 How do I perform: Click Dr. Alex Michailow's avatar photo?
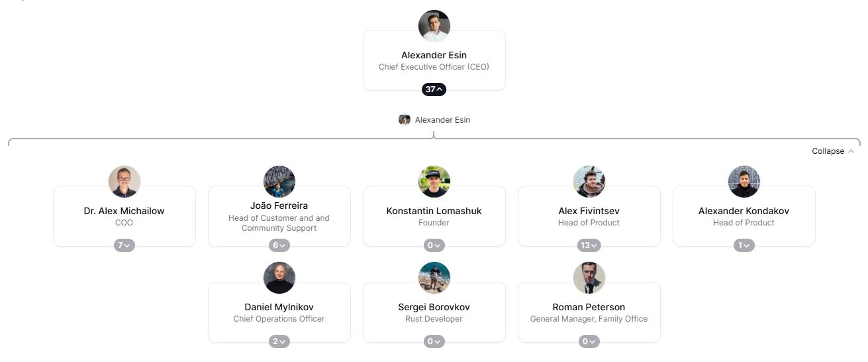(124, 182)
